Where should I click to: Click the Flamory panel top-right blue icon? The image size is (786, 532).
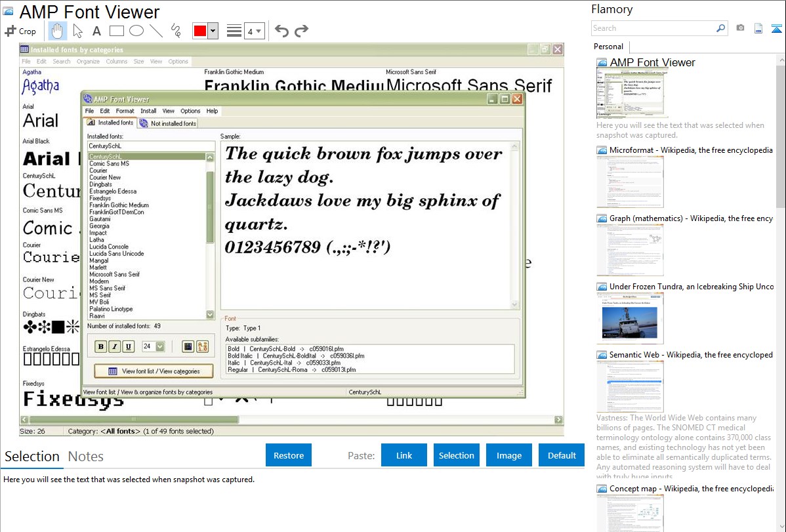click(x=776, y=28)
